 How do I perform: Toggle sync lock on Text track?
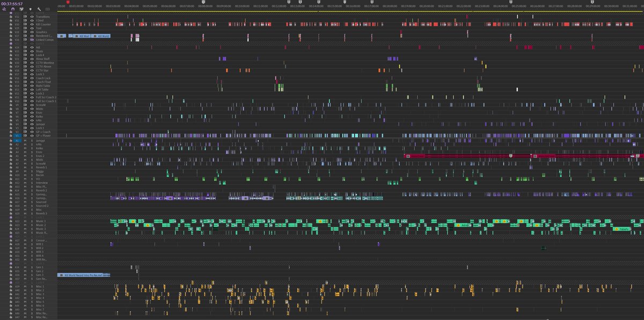click(25, 28)
